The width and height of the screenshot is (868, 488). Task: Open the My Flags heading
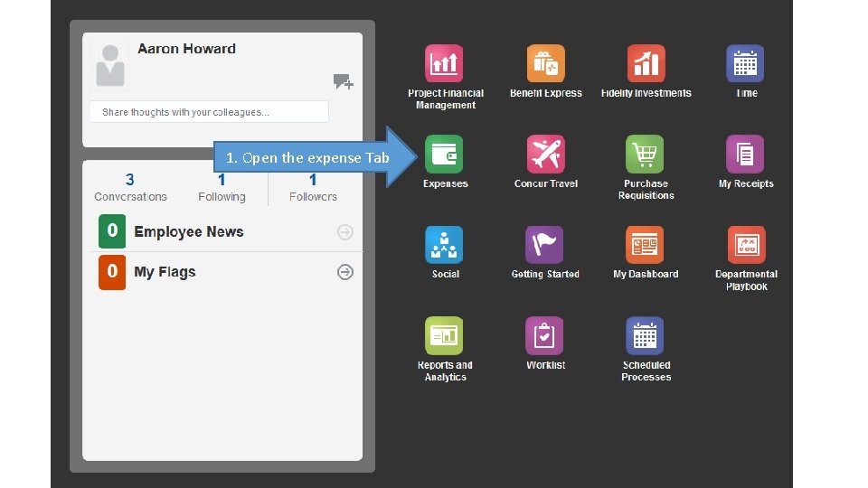(x=165, y=272)
